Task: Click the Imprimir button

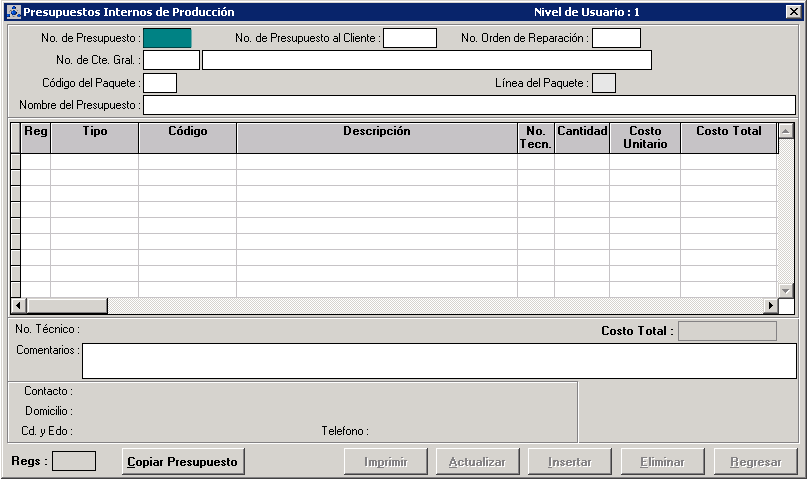Action: tap(386, 462)
